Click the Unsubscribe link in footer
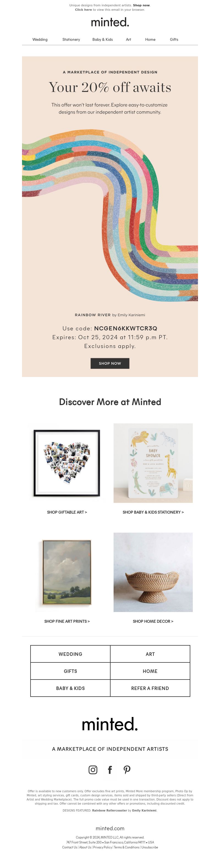 (x=150, y=847)
